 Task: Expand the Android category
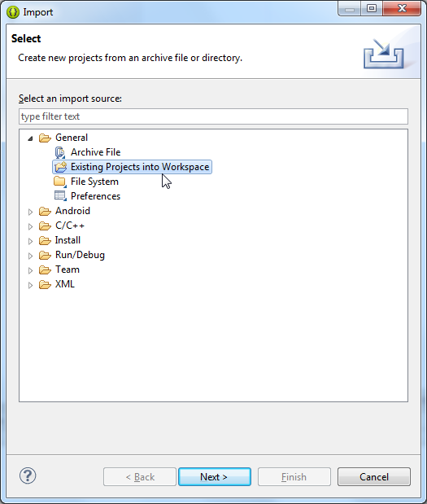click(31, 212)
